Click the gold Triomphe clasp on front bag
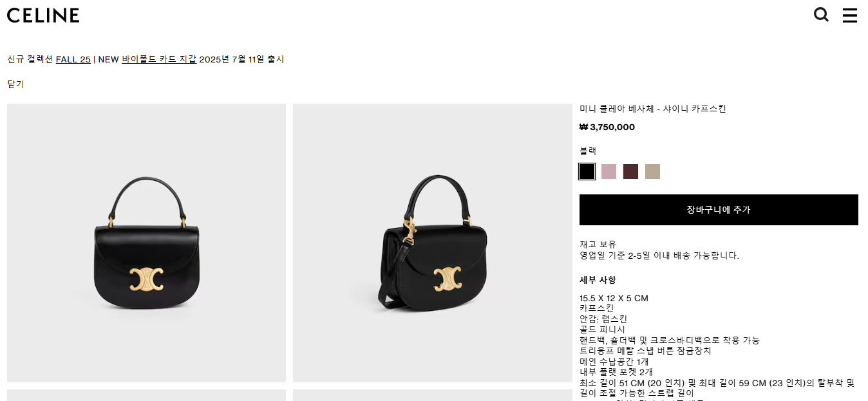The width and height of the screenshot is (868, 401). point(146,278)
